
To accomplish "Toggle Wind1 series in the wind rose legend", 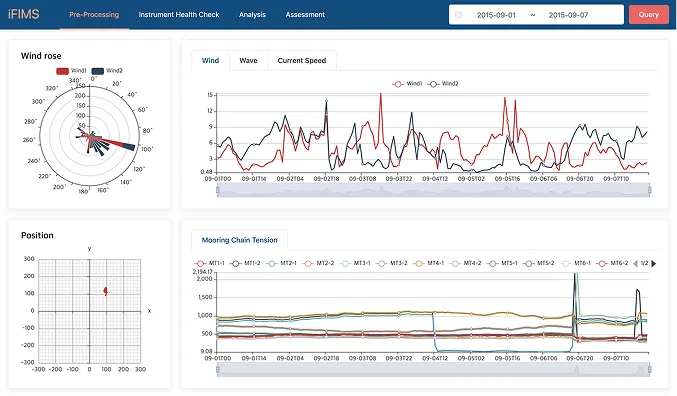I will click(x=71, y=71).
